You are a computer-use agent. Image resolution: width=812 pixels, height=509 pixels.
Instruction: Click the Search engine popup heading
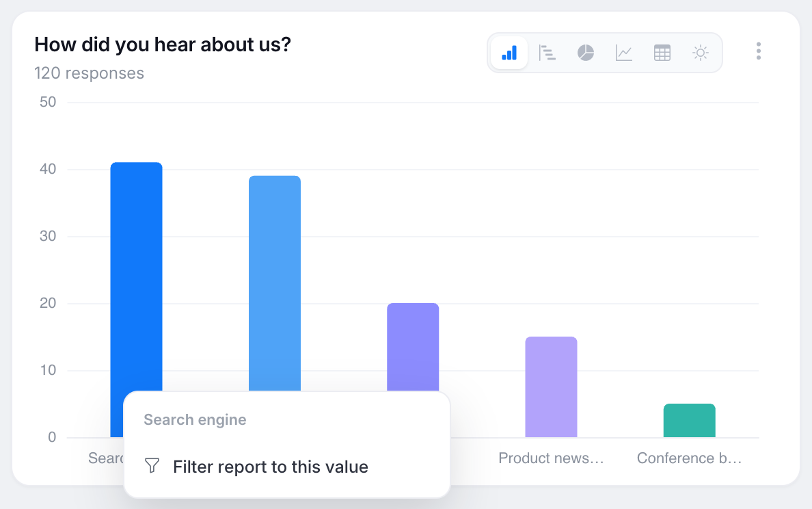point(195,419)
